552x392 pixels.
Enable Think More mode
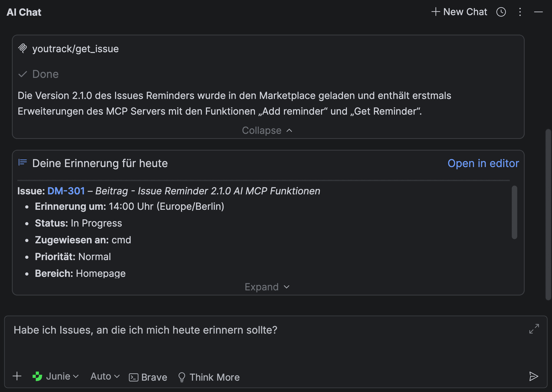(x=209, y=377)
